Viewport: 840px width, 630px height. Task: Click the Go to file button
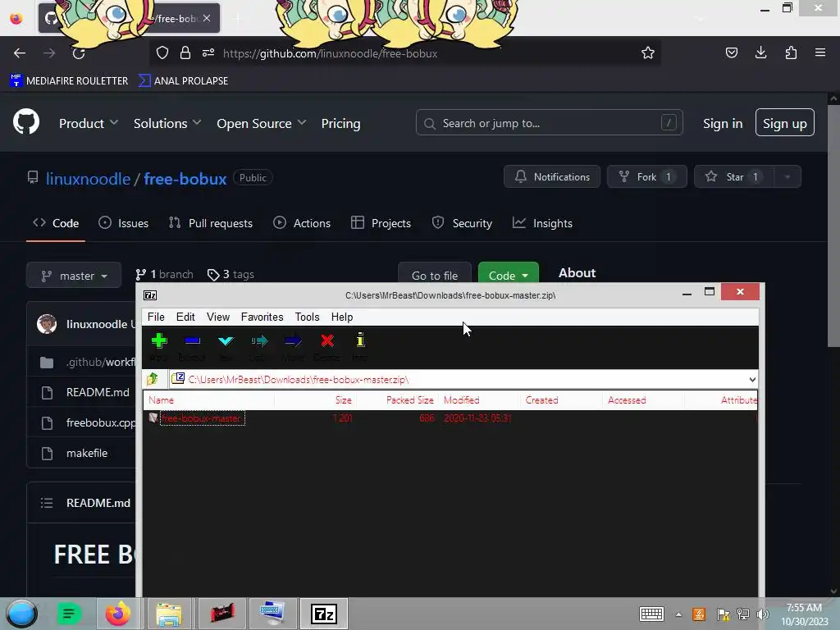click(435, 274)
